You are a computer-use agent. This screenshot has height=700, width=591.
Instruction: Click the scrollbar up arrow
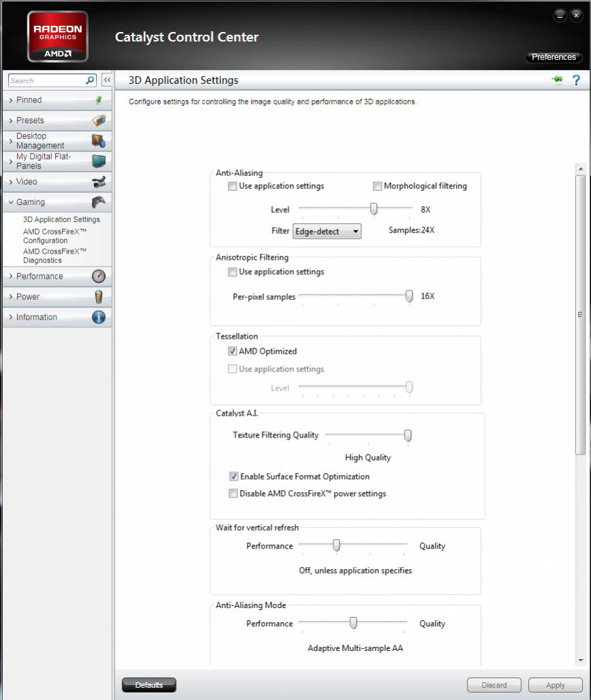[x=580, y=169]
